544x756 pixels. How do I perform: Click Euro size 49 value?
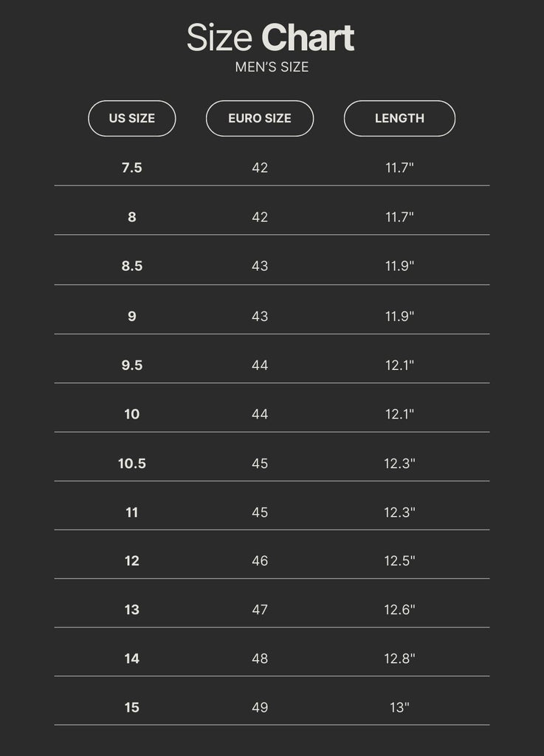(x=260, y=707)
